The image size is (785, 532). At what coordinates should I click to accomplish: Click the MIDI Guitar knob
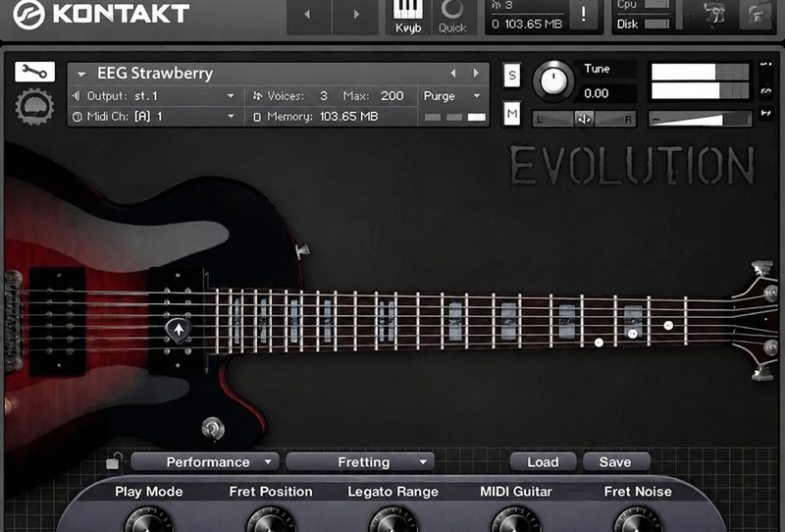(516, 519)
